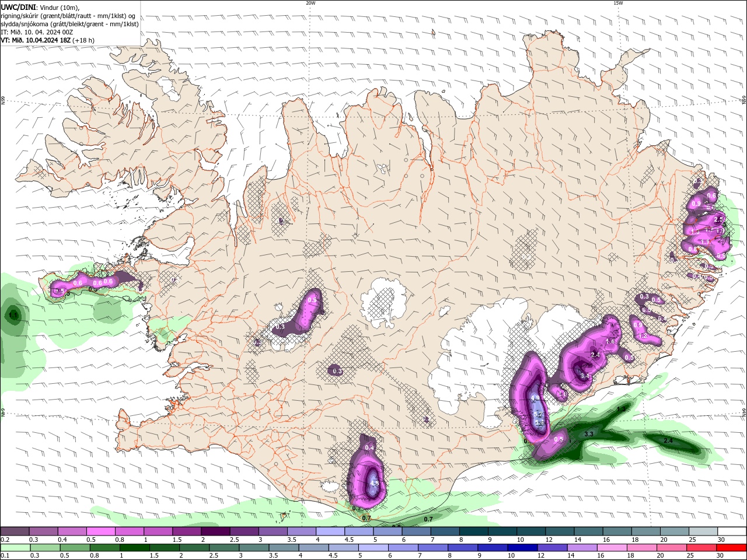Select the red-pink 25 swatch, lower legend bar

702,548
